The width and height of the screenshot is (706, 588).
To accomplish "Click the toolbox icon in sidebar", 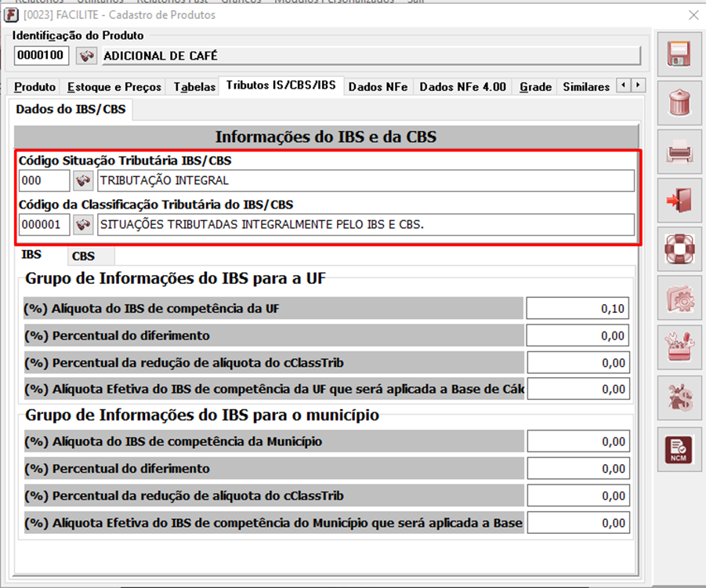I will click(678, 346).
